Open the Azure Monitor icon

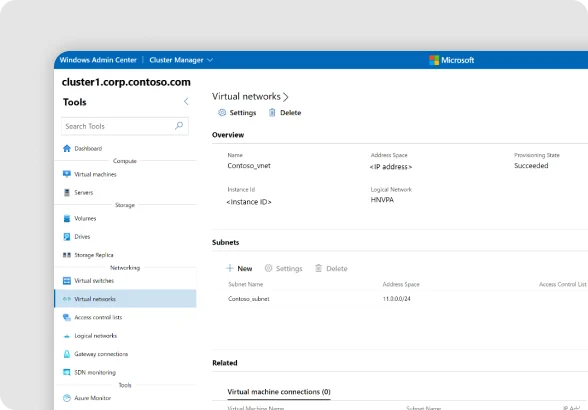67,398
